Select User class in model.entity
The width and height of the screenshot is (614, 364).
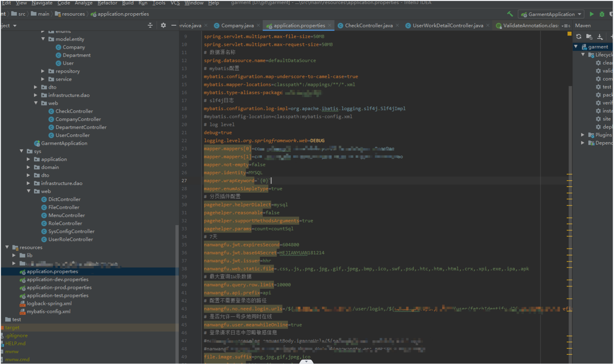65,63
